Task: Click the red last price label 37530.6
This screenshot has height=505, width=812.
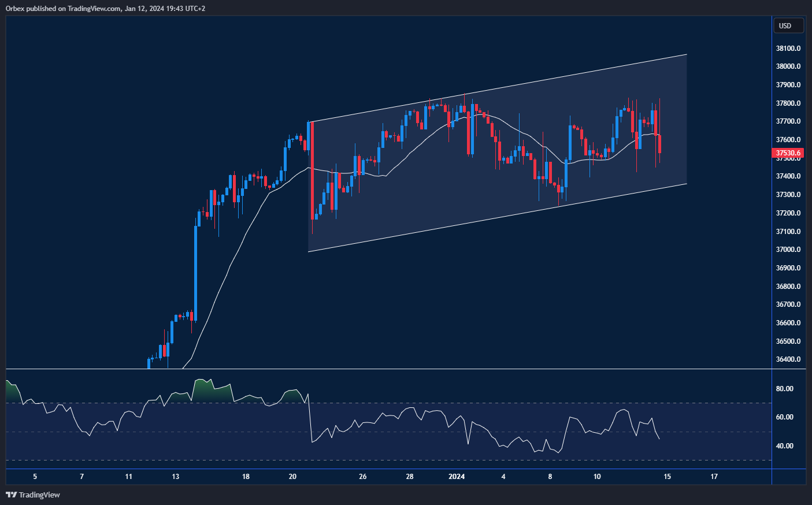Action: pyautogui.click(x=788, y=154)
